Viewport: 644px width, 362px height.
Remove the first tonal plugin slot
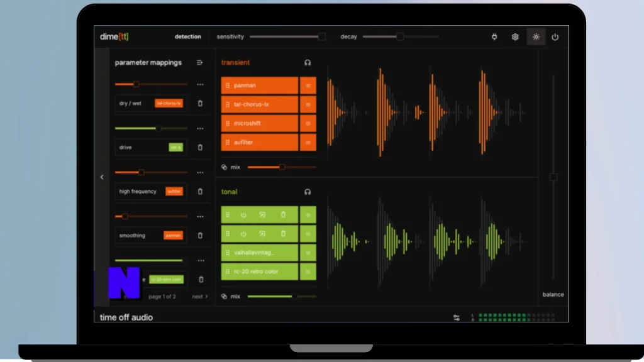point(283,215)
